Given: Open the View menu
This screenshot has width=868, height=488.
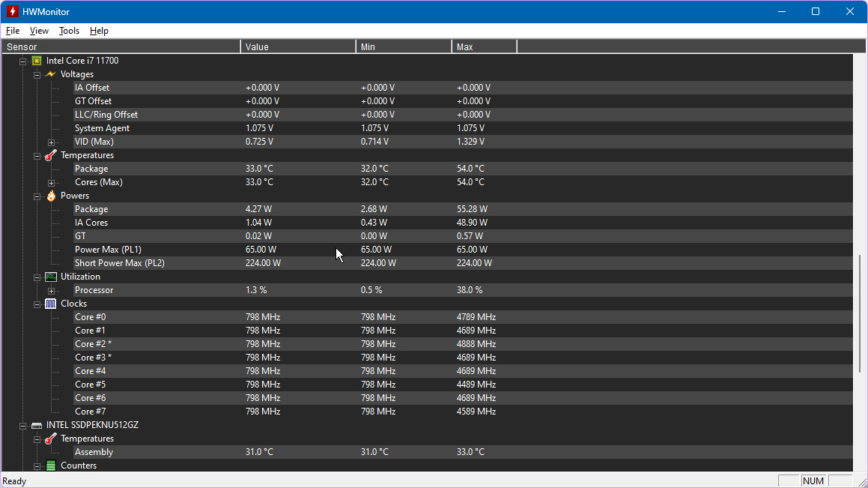Looking at the screenshot, I should 39,31.
